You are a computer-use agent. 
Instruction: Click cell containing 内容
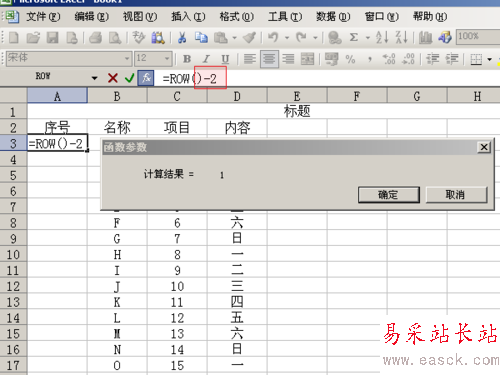[x=237, y=127]
